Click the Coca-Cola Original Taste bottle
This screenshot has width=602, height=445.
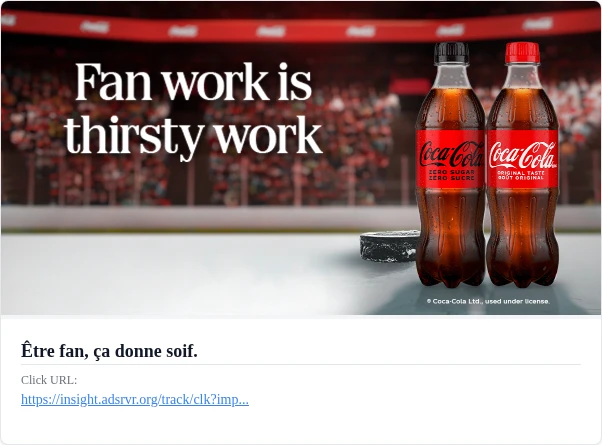(x=523, y=164)
